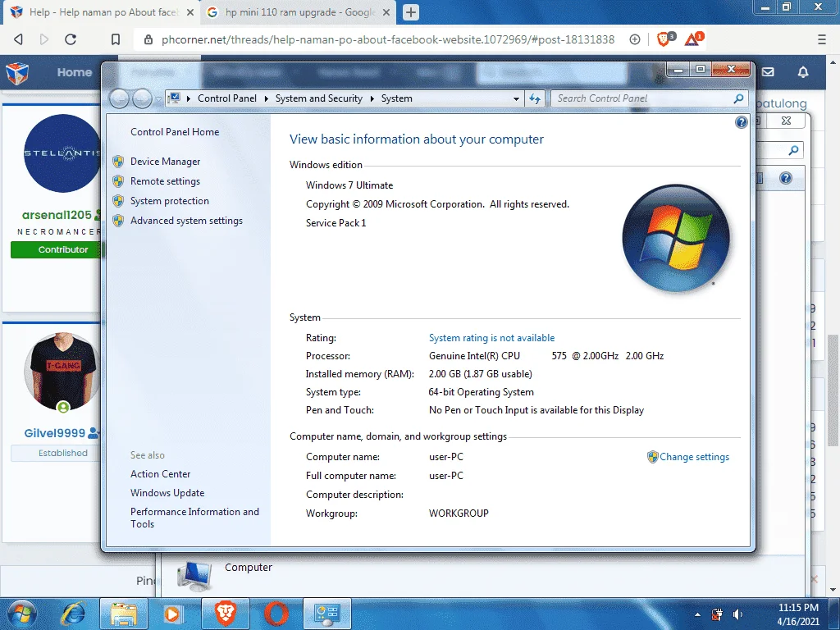Go to Control Panel Home
The width and height of the screenshot is (840, 630).
pos(175,132)
